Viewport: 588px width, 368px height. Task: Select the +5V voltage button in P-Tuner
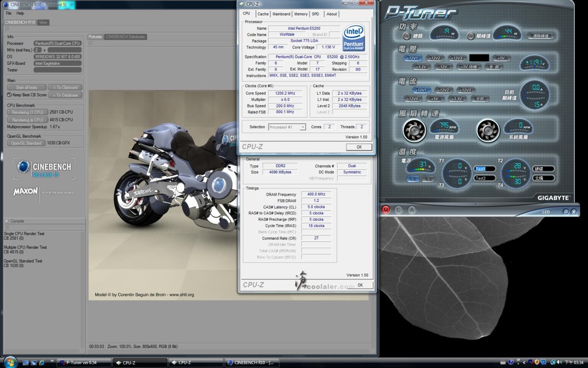[x=501, y=58]
